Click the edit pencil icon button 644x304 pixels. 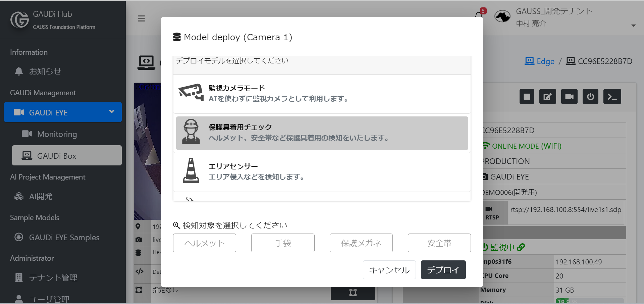pos(547,97)
